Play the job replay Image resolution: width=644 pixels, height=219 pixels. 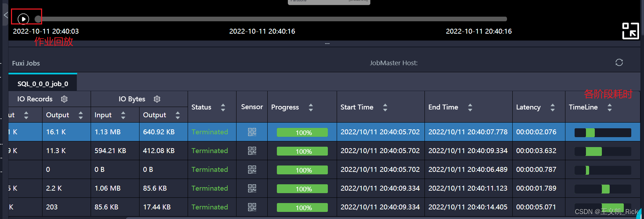coord(23,19)
